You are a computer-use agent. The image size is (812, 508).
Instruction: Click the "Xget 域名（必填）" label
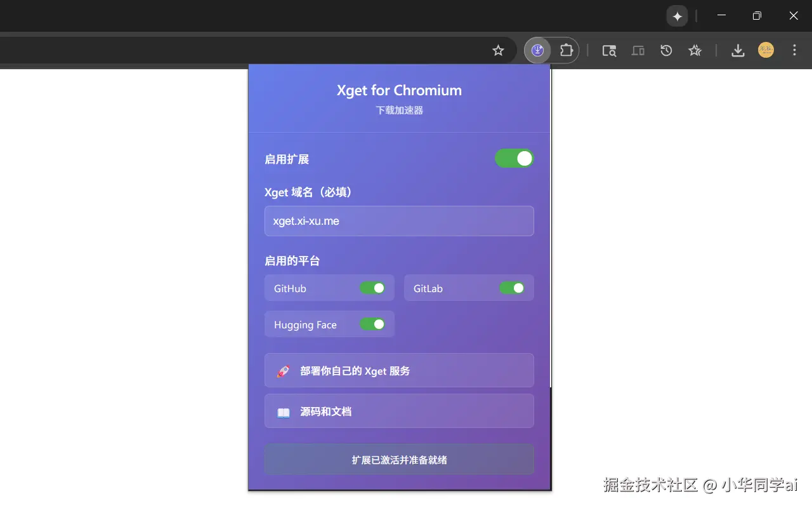coord(308,192)
